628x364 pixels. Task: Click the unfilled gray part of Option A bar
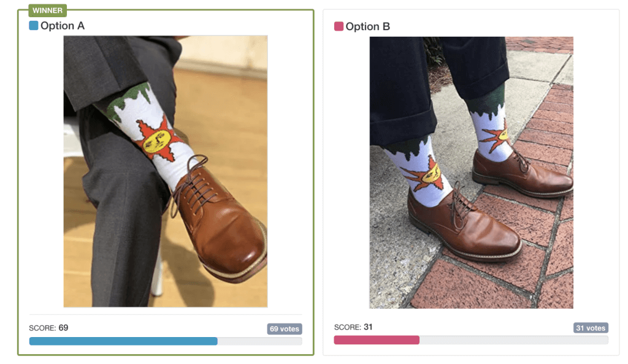[259, 341]
